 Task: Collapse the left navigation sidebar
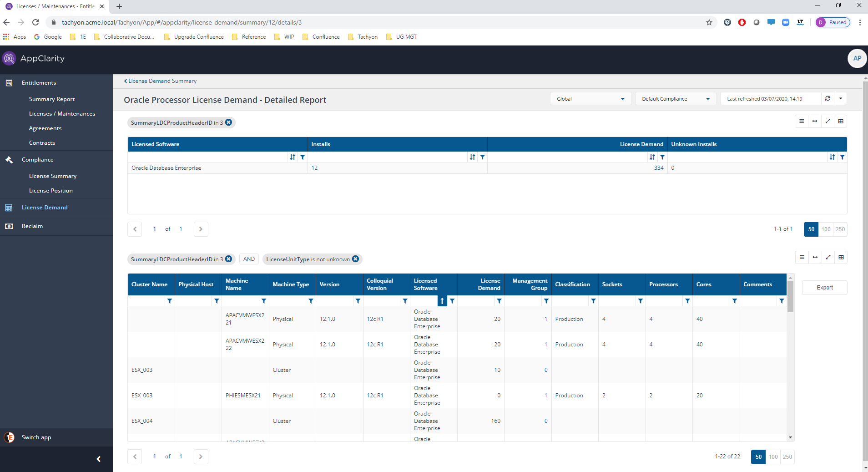tap(98, 459)
